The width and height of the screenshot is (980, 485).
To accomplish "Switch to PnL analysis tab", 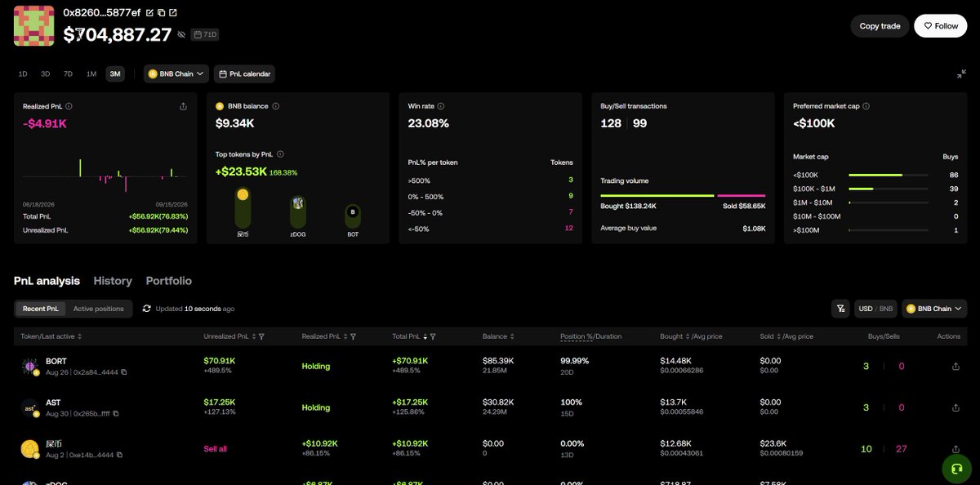I will [x=47, y=281].
